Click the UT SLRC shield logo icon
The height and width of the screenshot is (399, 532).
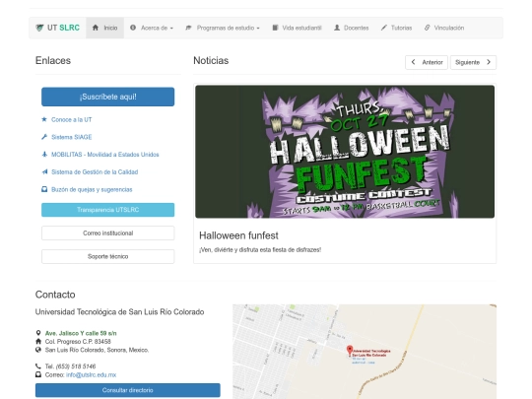pos(39,28)
